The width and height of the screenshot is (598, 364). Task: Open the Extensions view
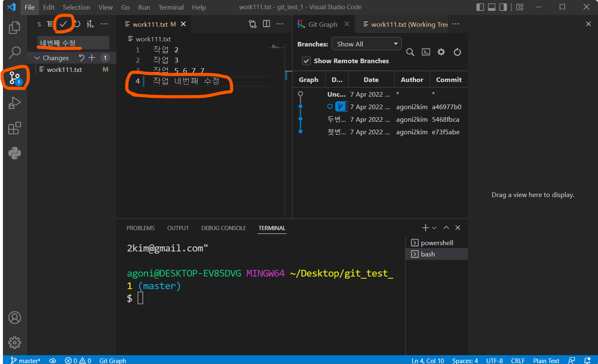[15, 128]
